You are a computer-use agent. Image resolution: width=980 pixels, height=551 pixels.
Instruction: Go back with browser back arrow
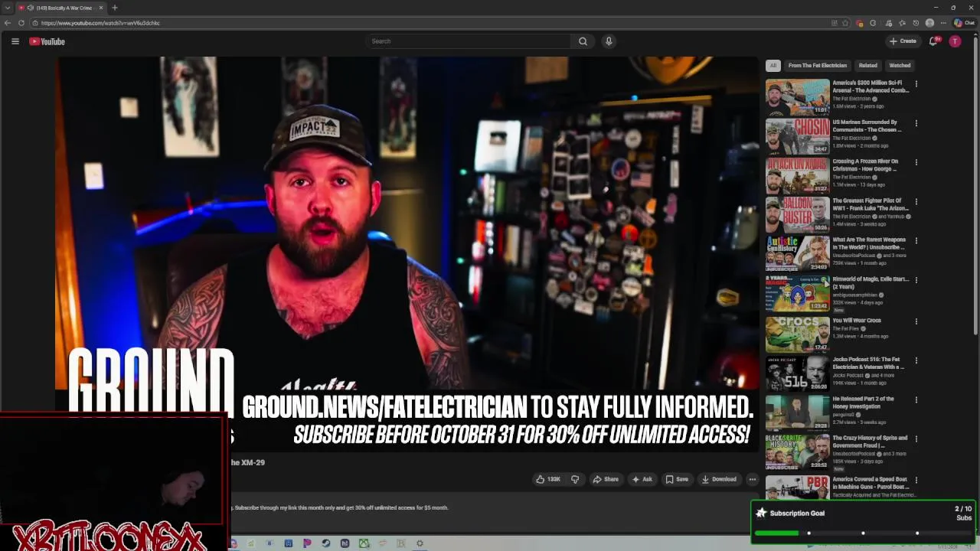click(8, 23)
